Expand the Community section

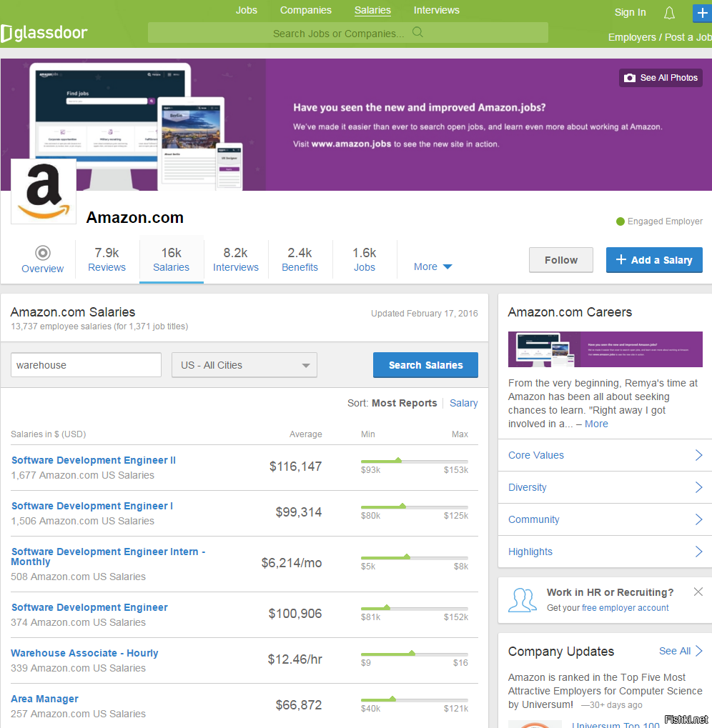pos(605,519)
